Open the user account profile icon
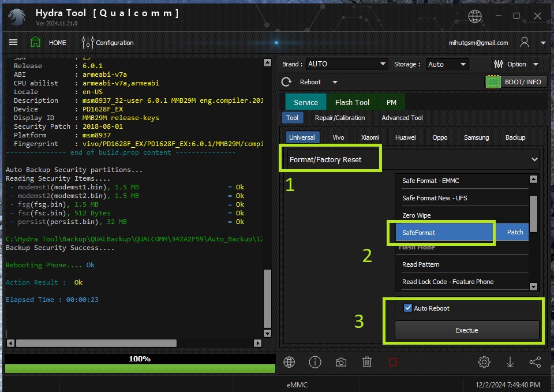Screen dimensions: 554x392 (525, 42)
